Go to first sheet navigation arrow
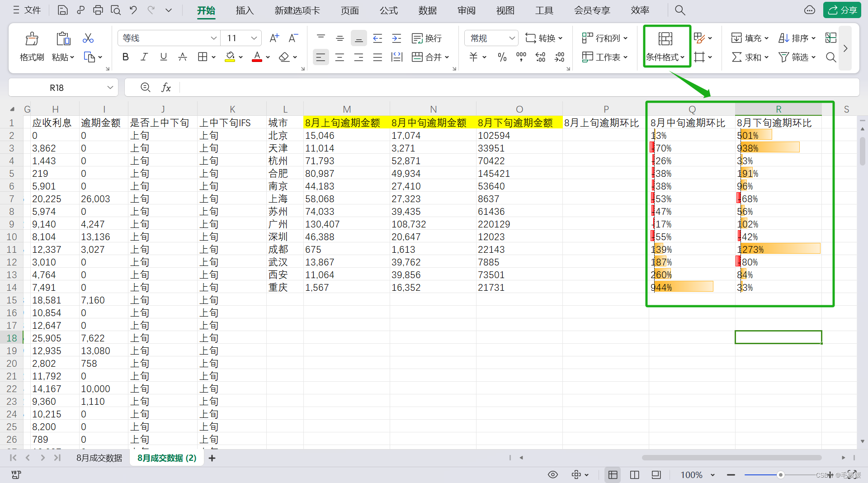868x483 pixels. click(13, 458)
